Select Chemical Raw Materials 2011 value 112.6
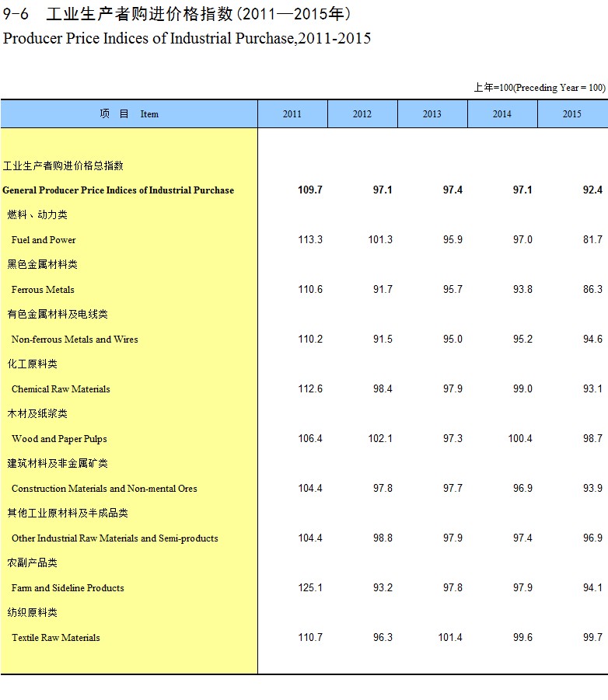This screenshot has width=608, height=700. [x=310, y=388]
